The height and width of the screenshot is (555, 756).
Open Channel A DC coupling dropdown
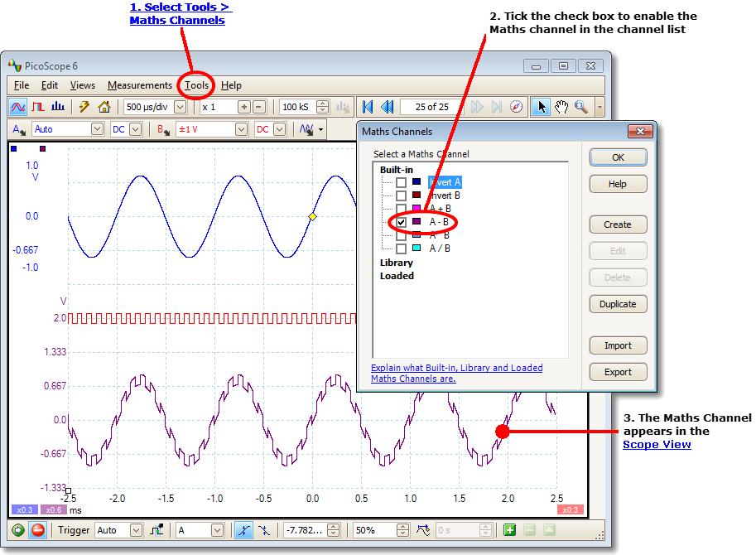click(136, 129)
